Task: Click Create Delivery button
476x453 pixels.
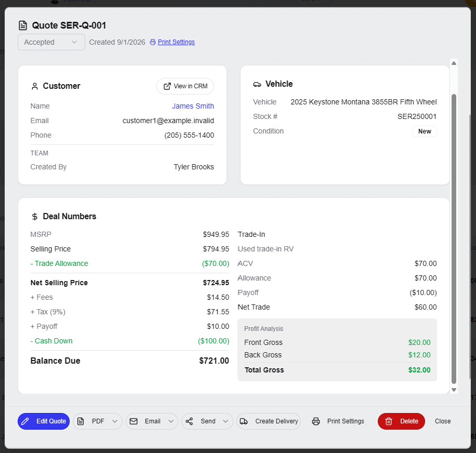Action: (x=269, y=421)
